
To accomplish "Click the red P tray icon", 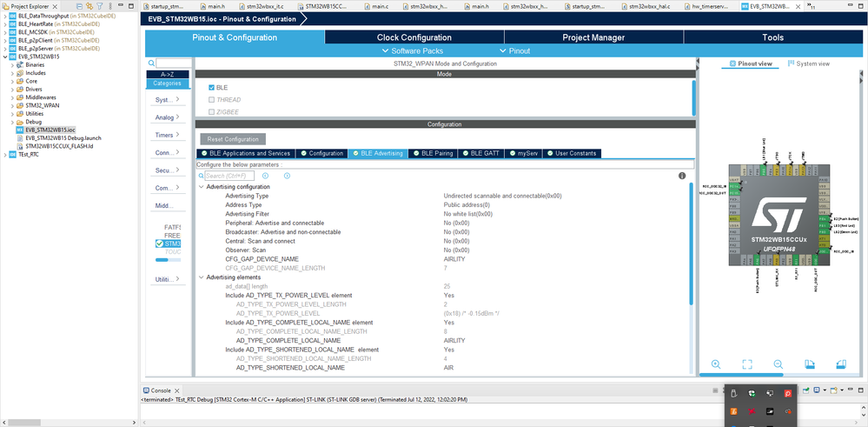I will 788,393.
